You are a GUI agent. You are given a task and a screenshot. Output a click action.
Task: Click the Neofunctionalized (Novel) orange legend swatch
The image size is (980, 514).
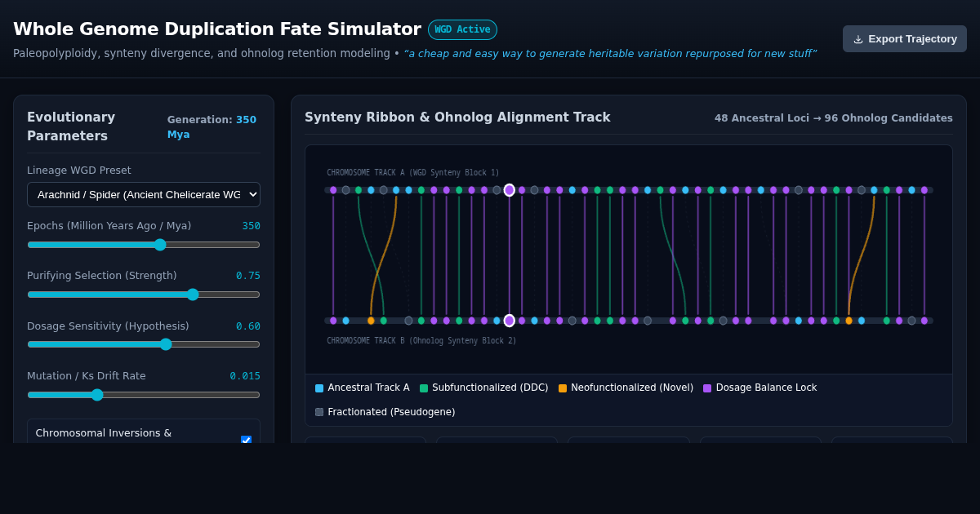pyautogui.click(x=563, y=388)
